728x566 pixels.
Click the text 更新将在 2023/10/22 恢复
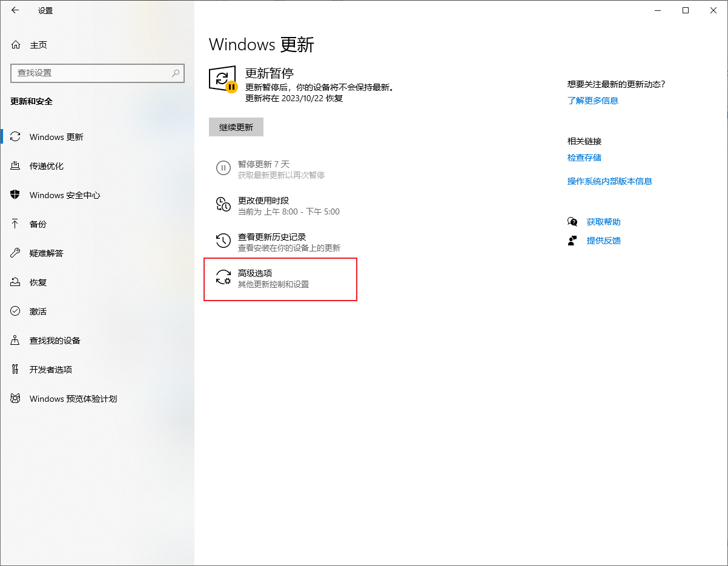pos(294,98)
